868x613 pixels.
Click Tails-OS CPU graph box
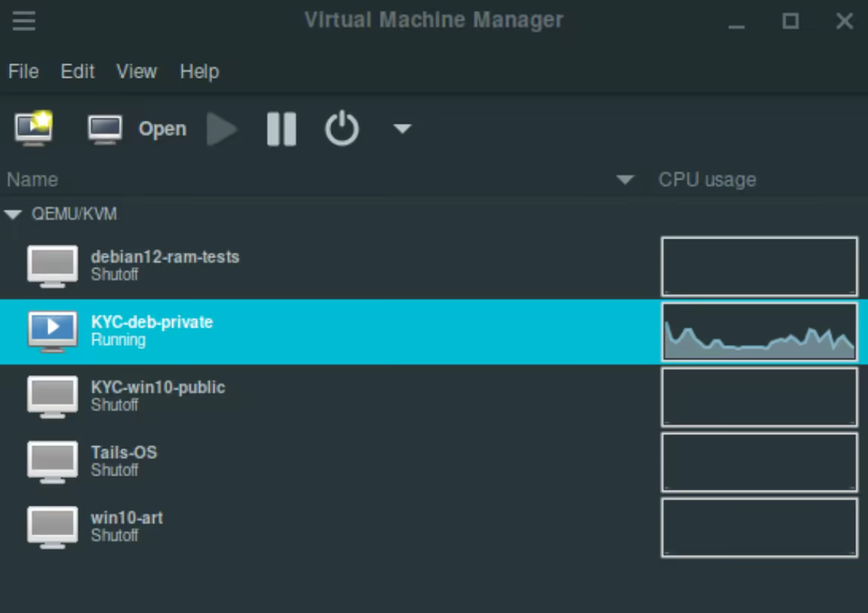[759, 462]
